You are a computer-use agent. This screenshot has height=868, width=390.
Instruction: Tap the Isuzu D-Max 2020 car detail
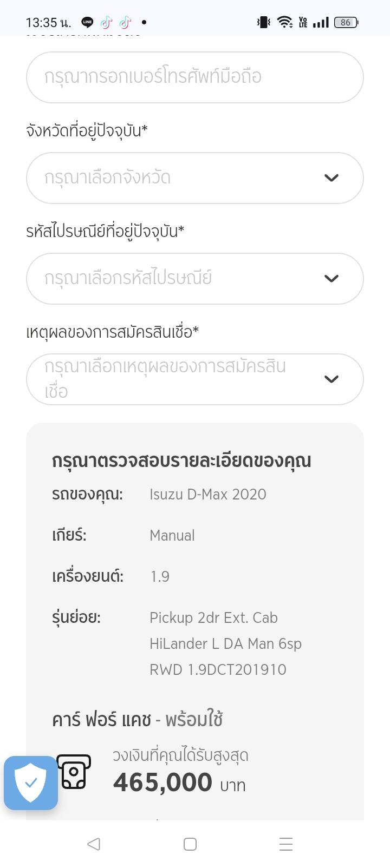208,495
